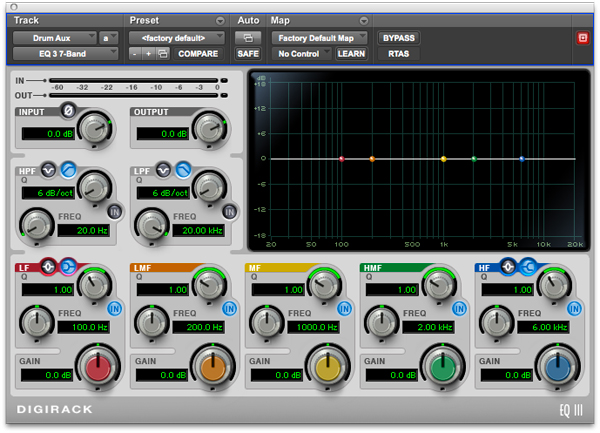Toggle the LF band IN button

114,308
